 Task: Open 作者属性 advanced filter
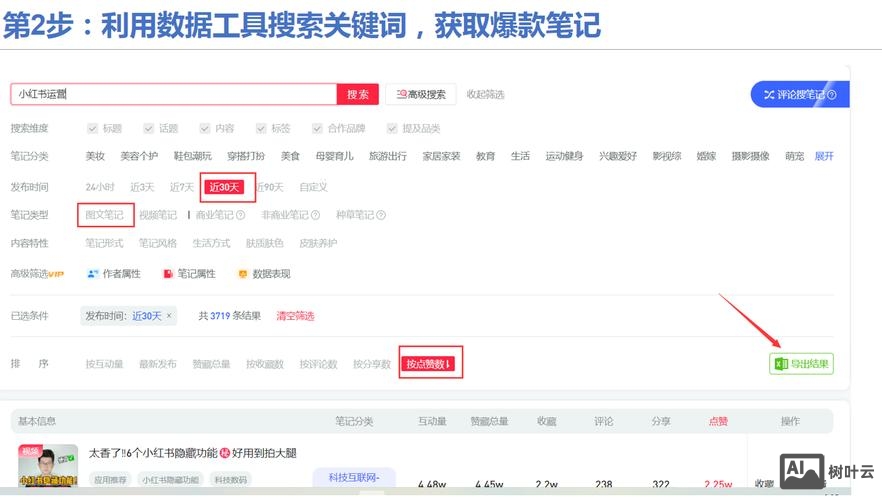coord(114,274)
